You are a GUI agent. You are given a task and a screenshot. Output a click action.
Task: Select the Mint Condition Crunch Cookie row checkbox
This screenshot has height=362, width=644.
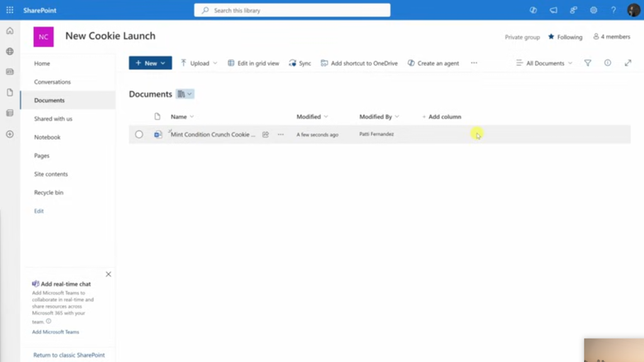click(x=139, y=134)
